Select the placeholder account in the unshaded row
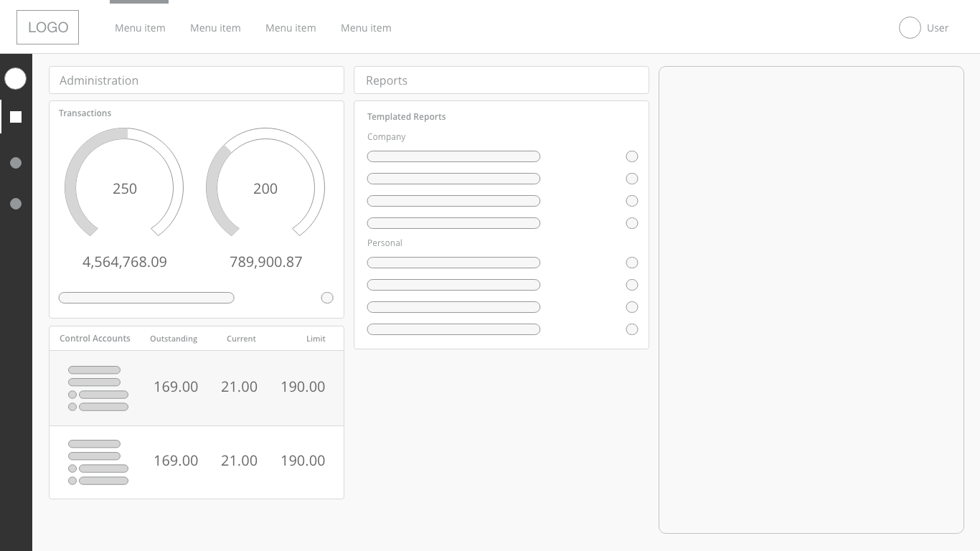The image size is (980, 551). coord(98,462)
